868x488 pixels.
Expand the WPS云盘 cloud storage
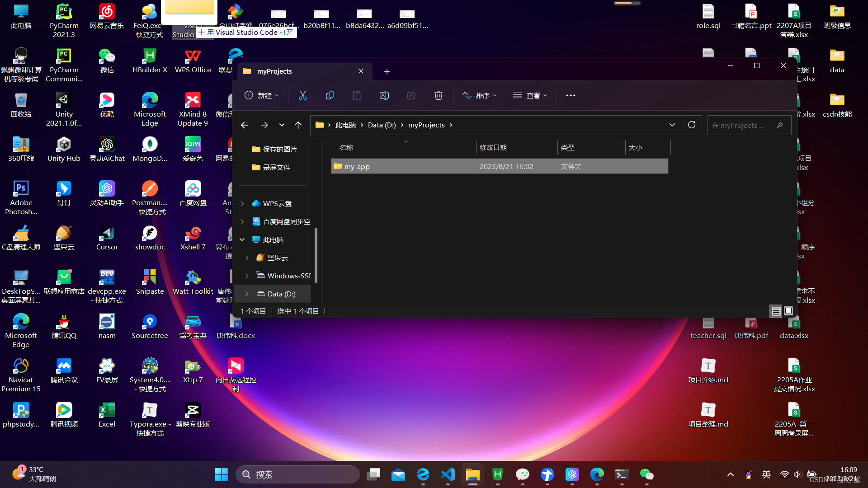coord(243,203)
